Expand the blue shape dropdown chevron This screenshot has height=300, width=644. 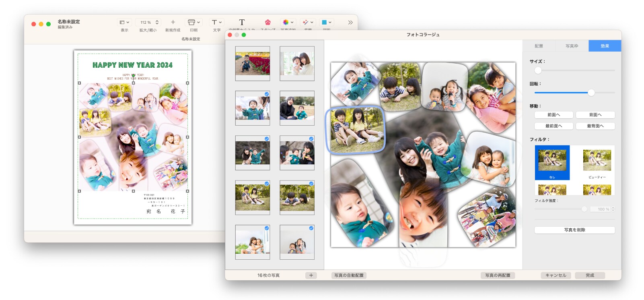[330, 23]
